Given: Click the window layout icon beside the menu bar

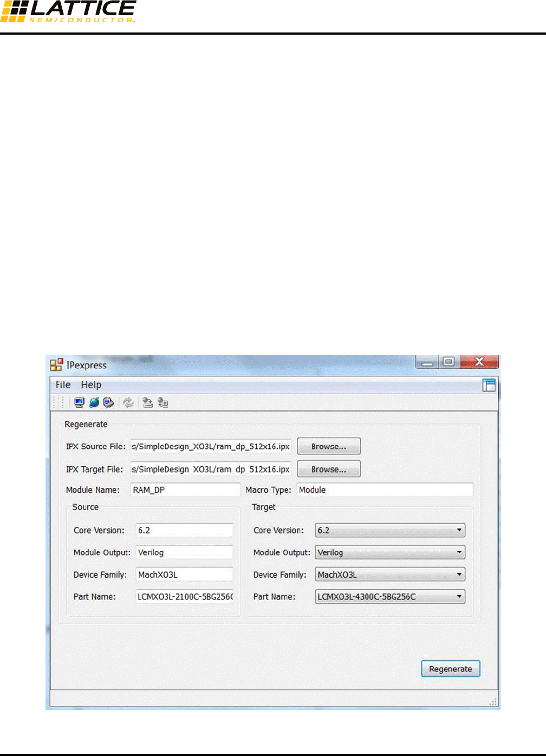Looking at the screenshot, I should click(489, 385).
